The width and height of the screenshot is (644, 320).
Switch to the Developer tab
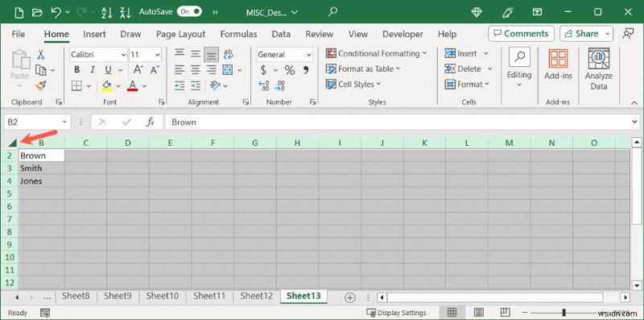402,34
